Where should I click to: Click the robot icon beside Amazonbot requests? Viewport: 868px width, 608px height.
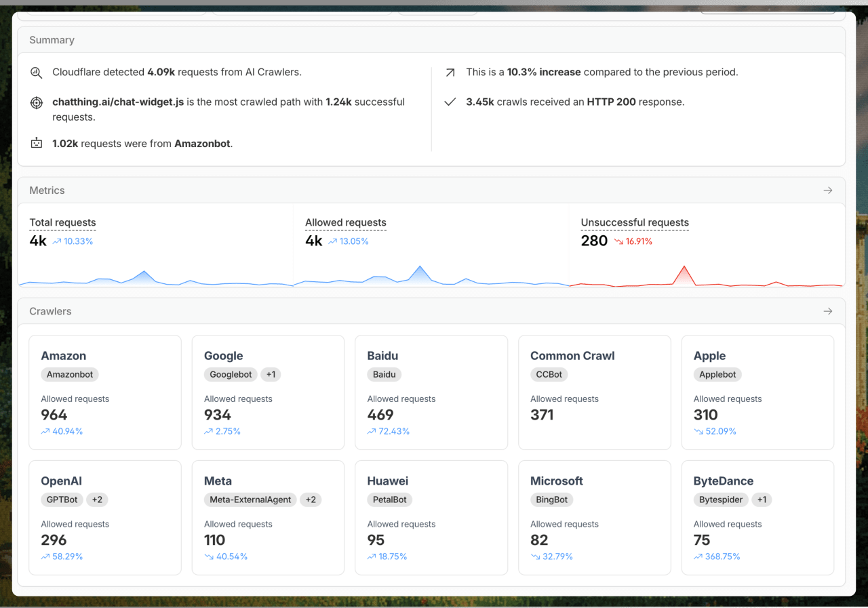pyautogui.click(x=36, y=143)
